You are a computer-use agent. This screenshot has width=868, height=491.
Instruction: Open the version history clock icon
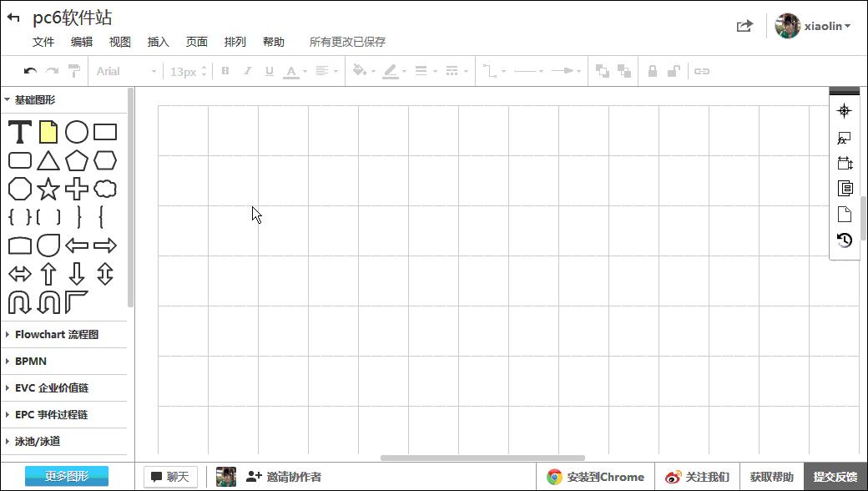pyautogui.click(x=844, y=240)
